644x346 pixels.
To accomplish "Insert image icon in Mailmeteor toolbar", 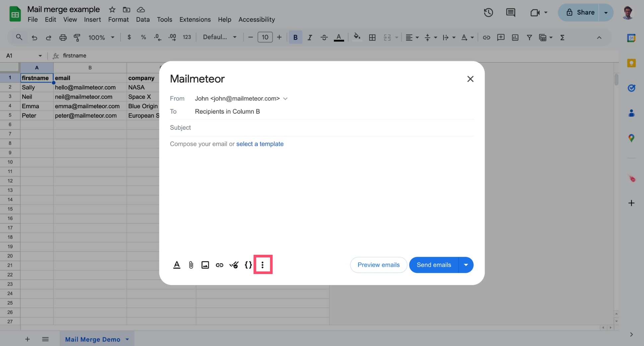I will pos(205,265).
